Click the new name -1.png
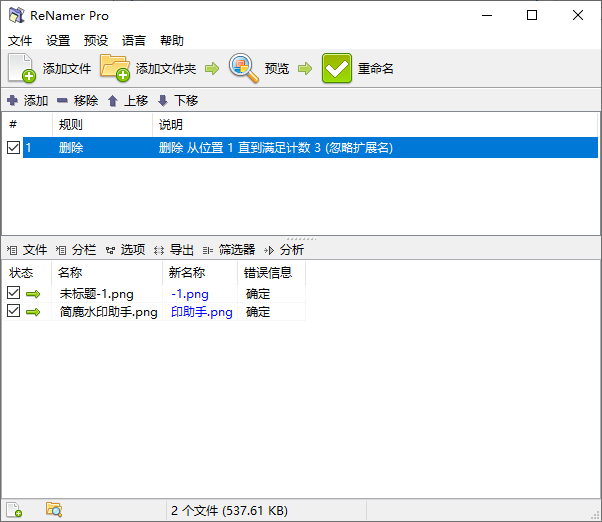602x522 pixels. (x=190, y=294)
